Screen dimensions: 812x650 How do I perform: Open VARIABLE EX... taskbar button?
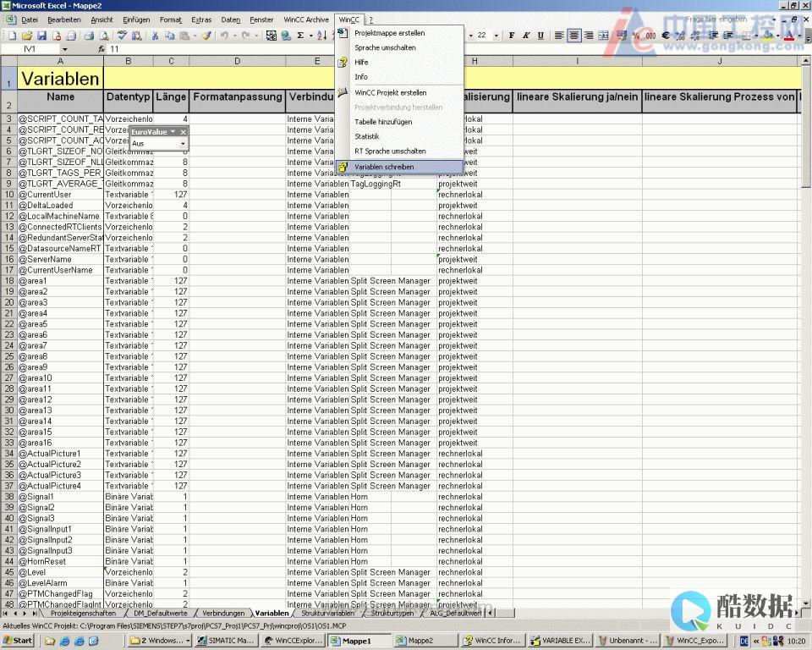tap(561, 641)
